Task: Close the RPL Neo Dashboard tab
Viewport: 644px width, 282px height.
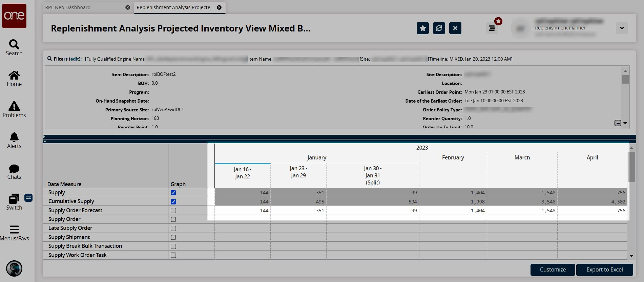Action: pyautogui.click(x=128, y=7)
